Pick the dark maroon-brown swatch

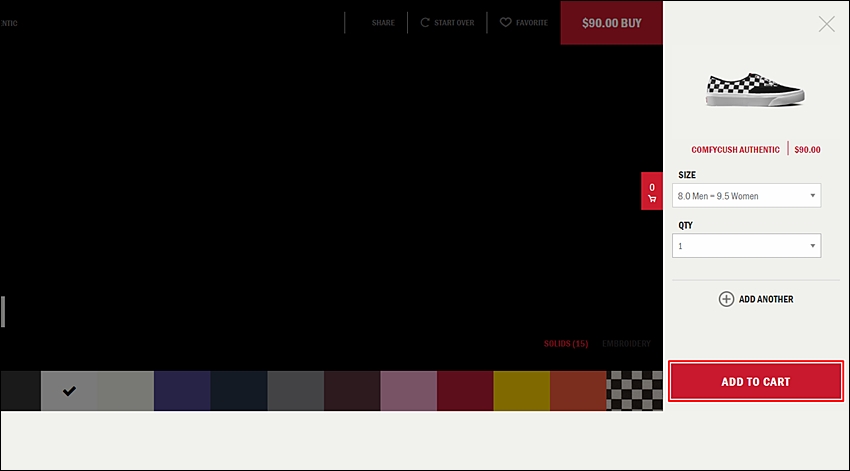(352, 391)
